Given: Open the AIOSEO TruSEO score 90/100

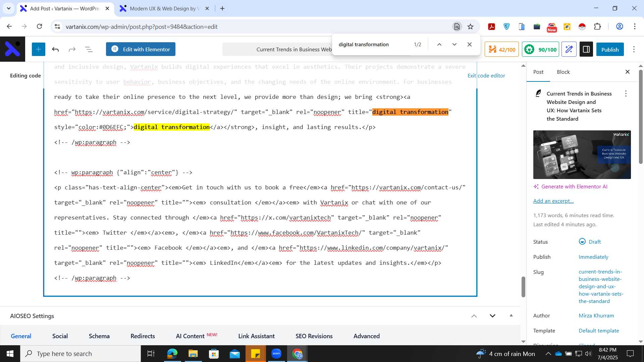Looking at the screenshot, I should [x=540, y=49].
